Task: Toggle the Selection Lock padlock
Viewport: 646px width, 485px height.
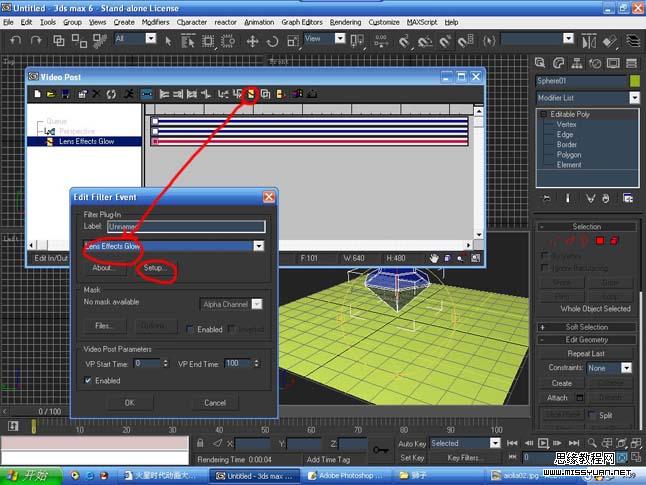Action: coord(200,443)
